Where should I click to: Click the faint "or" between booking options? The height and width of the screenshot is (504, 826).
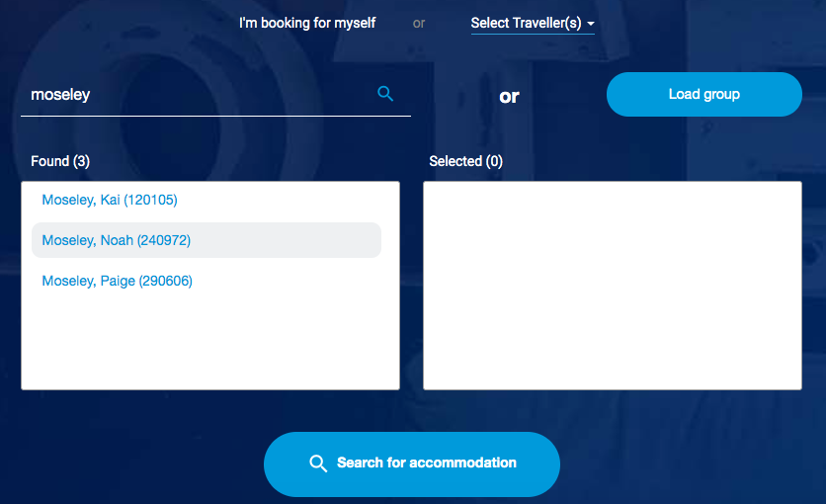[419, 24]
